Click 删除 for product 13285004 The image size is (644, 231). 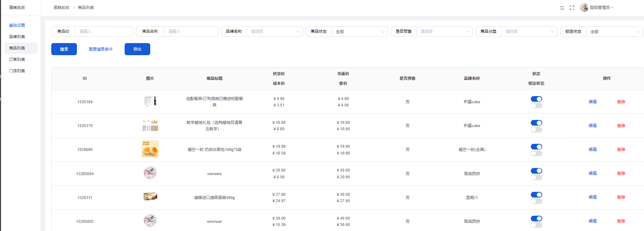click(621, 173)
